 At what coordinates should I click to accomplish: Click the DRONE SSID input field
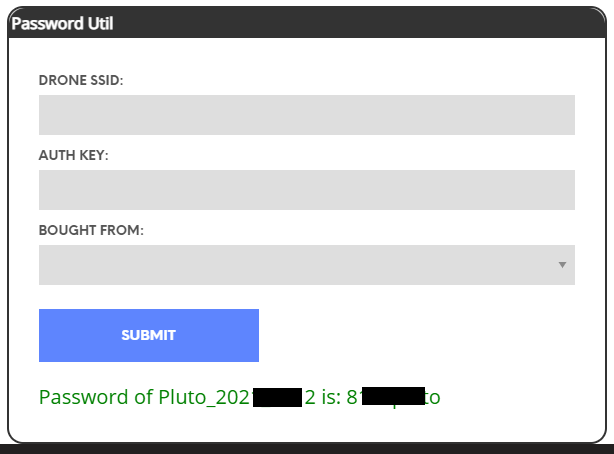pos(306,115)
